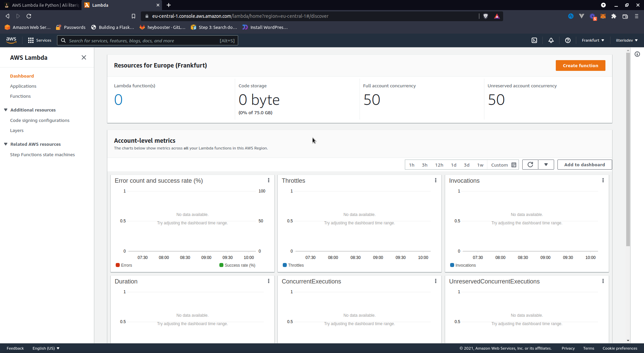Screen dimensions: 644x353
Task: Open the AWS CloudShell icon
Action: pyautogui.click(x=534, y=40)
